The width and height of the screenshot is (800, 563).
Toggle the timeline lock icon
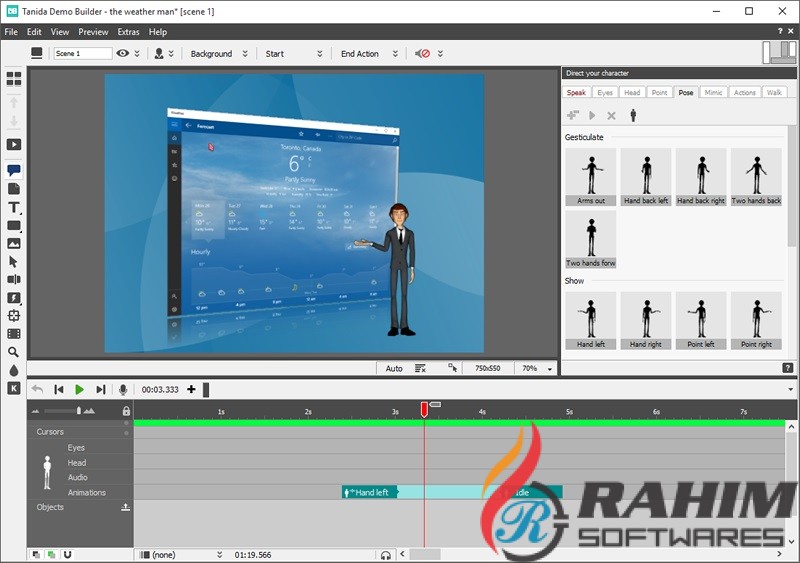coord(126,410)
